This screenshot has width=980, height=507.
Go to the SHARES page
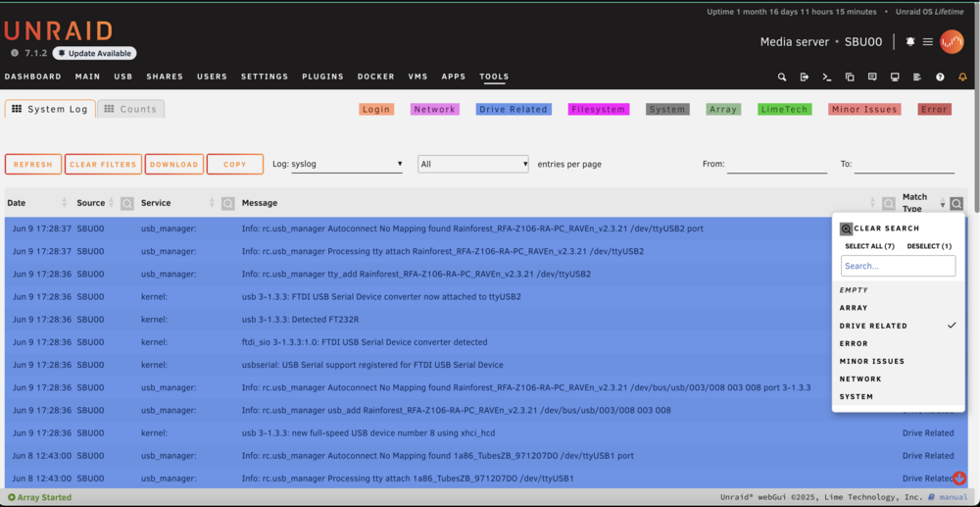pyautogui.click(x=165, y=76)
